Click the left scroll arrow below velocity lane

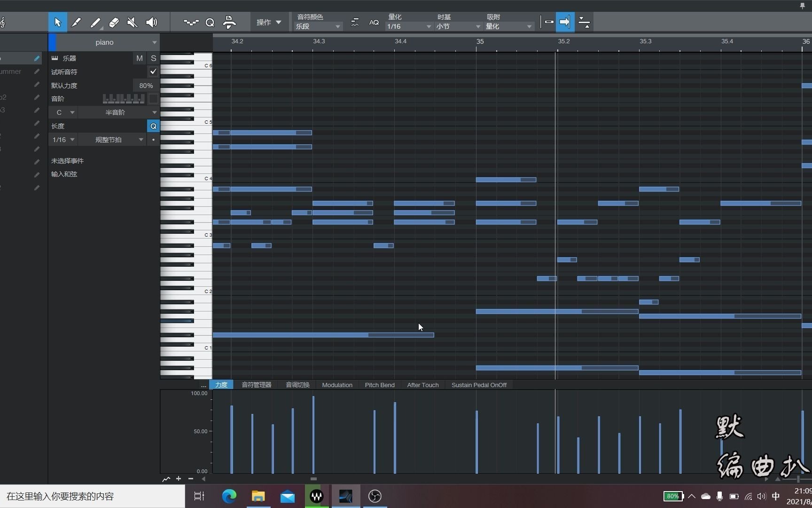coord(203,479)
